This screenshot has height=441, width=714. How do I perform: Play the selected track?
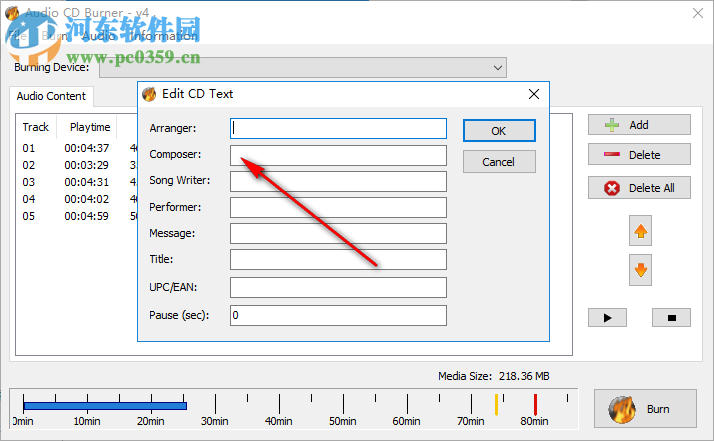coord(607,318)
